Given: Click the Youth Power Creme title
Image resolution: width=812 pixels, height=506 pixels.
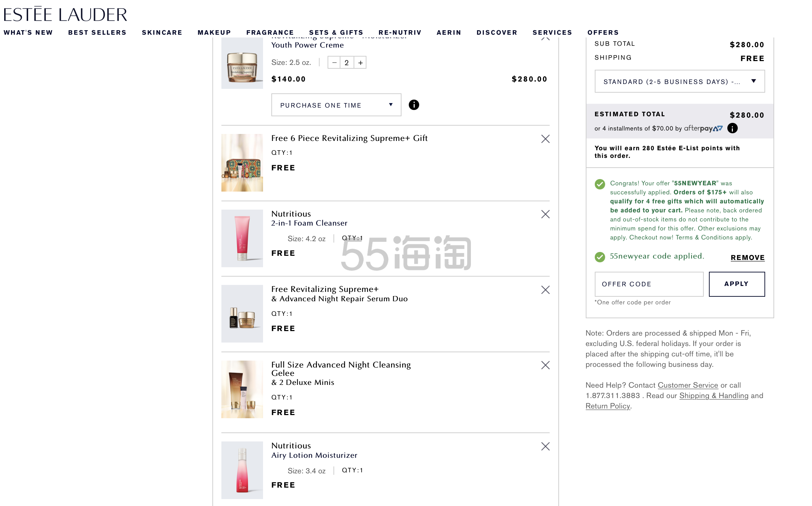Looking at the screenshot, I should click(x=307, y=45).
